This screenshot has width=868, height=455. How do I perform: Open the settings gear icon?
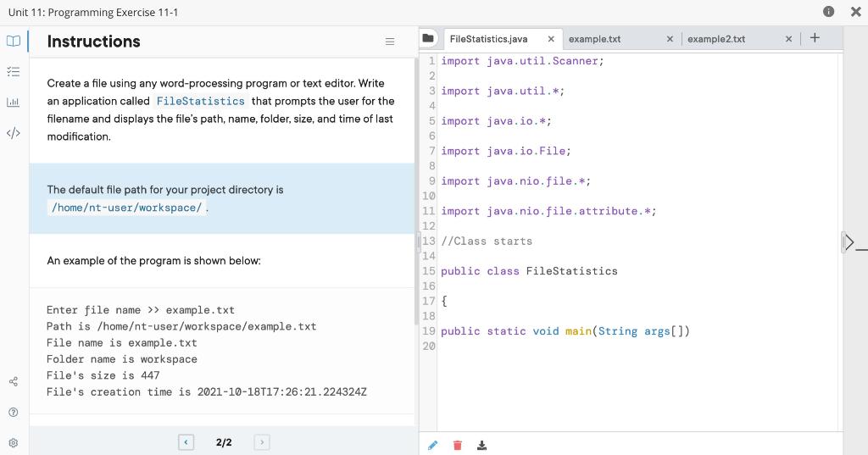(14, 443)
